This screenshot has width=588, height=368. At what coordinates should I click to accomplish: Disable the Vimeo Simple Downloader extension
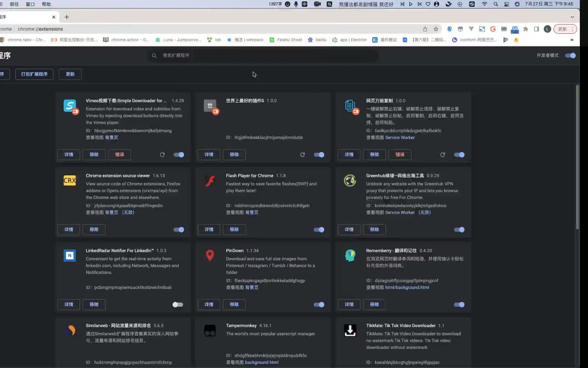[x=179, y=155]
